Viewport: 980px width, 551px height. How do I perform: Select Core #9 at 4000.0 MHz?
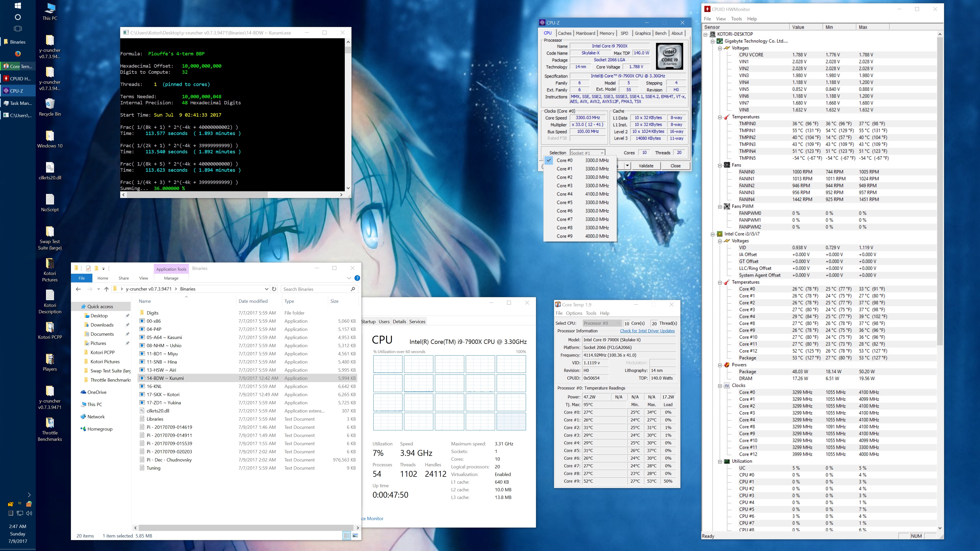pyautogui.click(x=582, y=236)
